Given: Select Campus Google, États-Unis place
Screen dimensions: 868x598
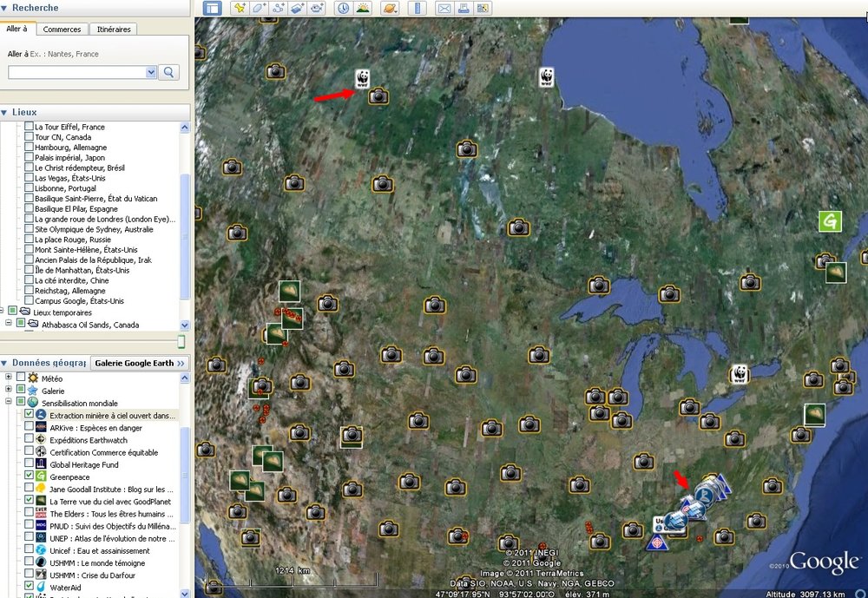Looking at the screenshot, I should (79, 300).
